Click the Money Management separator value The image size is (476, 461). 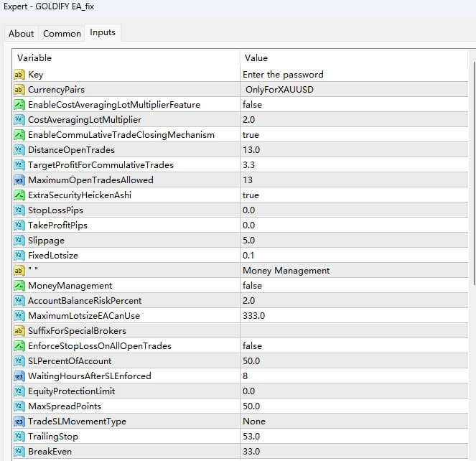(x=286, y=270)
